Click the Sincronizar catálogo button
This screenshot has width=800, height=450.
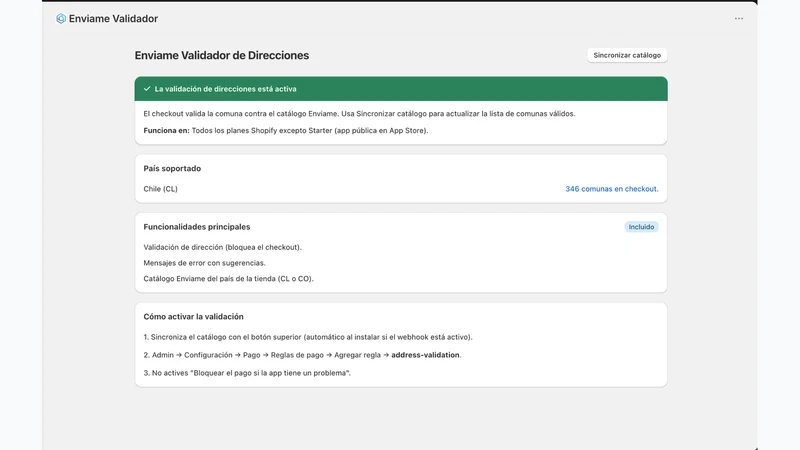point(627,55)
